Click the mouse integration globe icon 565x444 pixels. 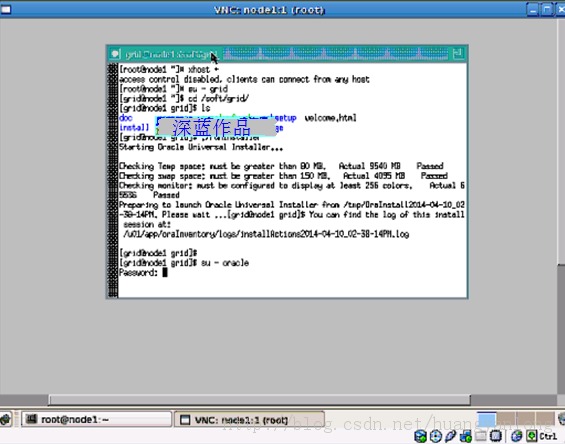pos(516,436)
